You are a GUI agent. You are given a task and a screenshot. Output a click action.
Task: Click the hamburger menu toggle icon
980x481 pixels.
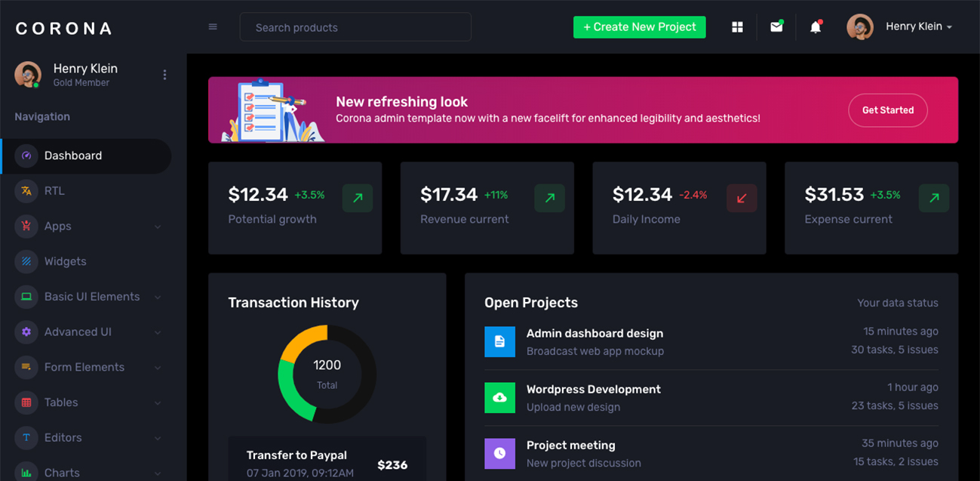pos(213,27)
